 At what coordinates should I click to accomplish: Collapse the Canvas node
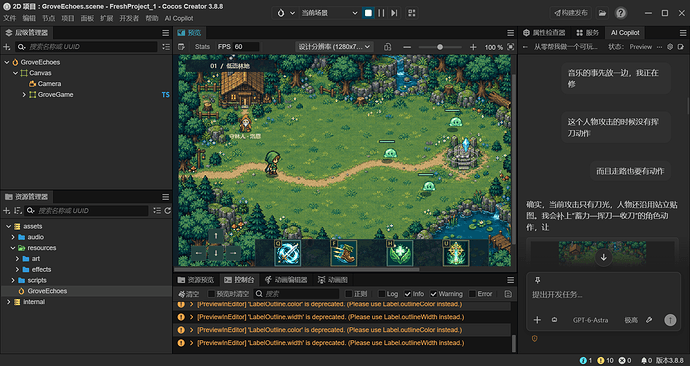point(15,73)
